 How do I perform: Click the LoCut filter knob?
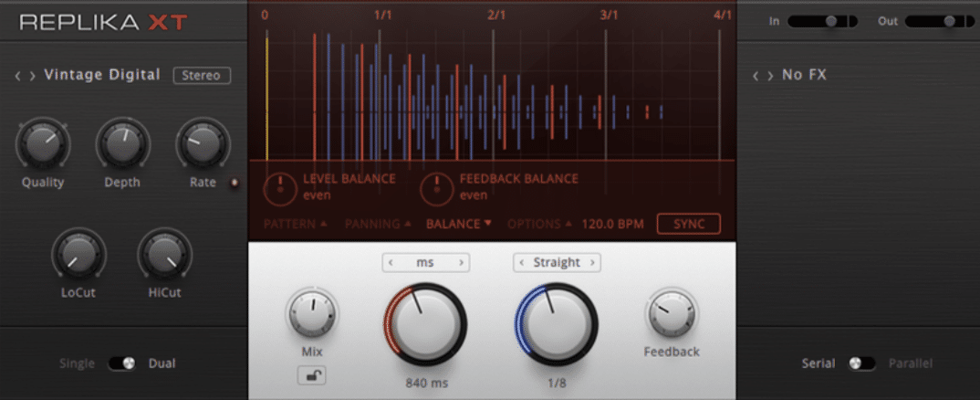point(78,254)
